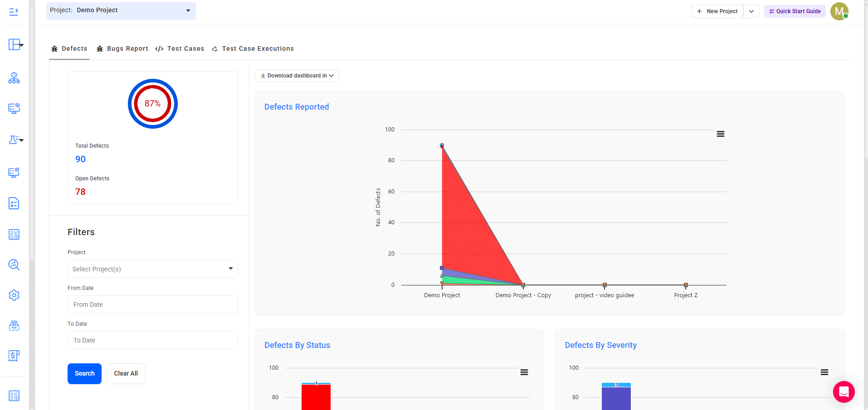Open the Select Project(s) filter dropdown
This screenshot has width=868, height=410.
point(153,269)
